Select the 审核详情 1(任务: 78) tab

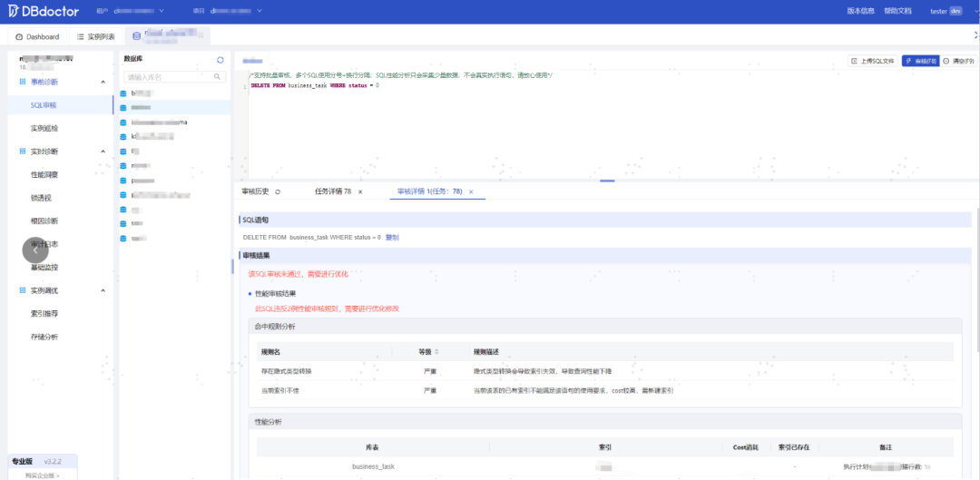pos(430,191)
